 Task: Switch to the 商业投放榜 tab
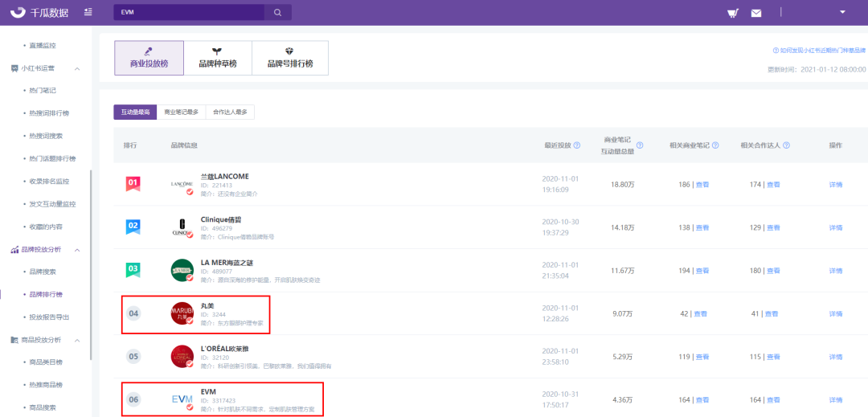(149, 58)
